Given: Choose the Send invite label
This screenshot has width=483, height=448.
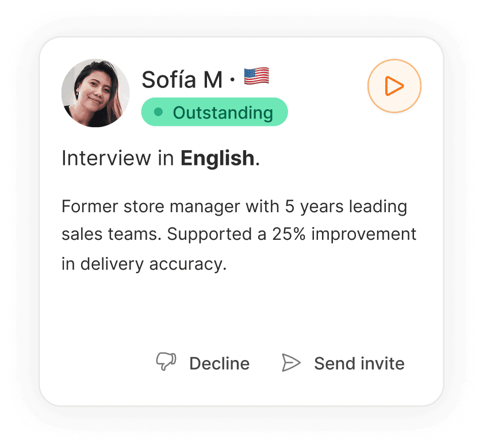Looking at the screenshot, I should (359, 363).
